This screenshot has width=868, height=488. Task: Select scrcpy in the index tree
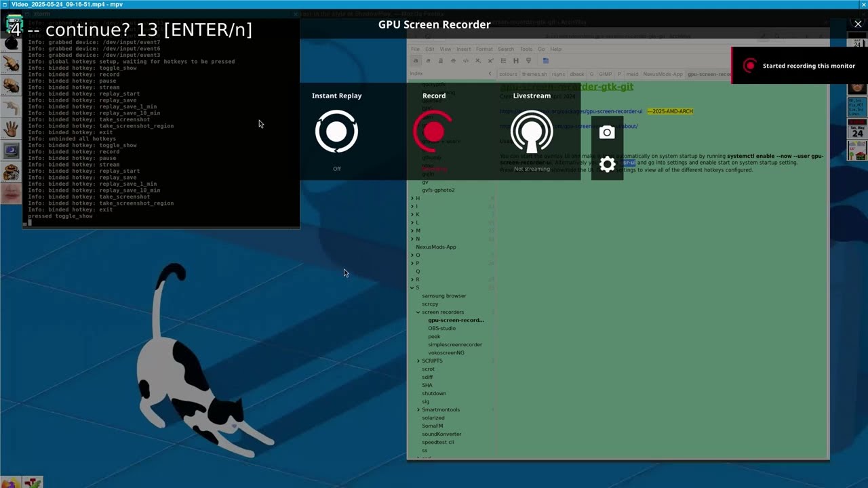click(430, 304)
